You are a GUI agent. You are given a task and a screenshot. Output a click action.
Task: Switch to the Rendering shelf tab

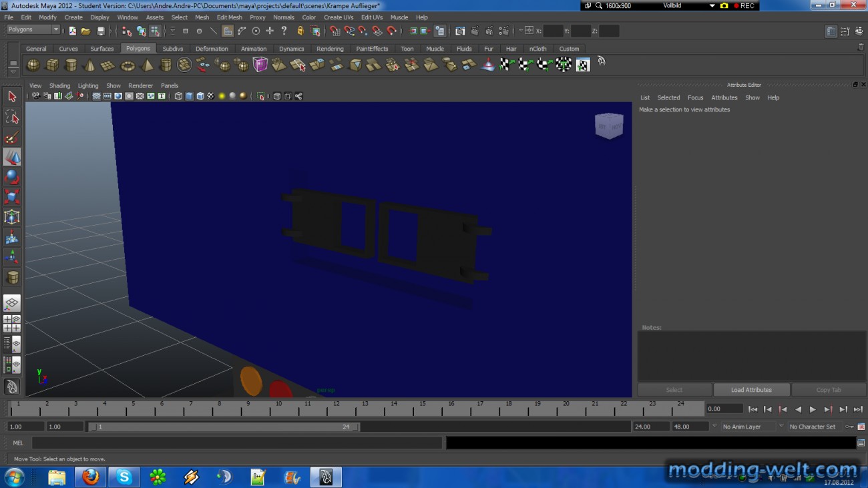(330, 49)
